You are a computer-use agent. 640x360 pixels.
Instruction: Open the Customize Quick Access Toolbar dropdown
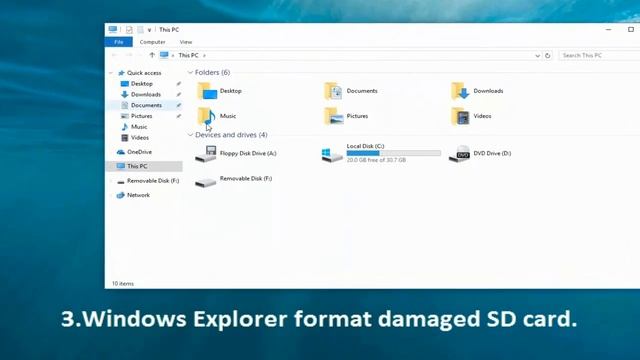149,30
